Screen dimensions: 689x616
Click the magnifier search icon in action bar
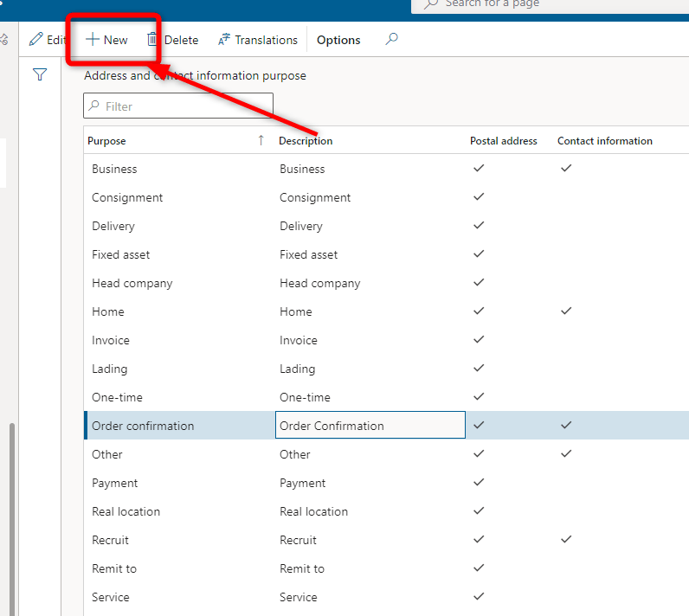click(x=392, y=39)
